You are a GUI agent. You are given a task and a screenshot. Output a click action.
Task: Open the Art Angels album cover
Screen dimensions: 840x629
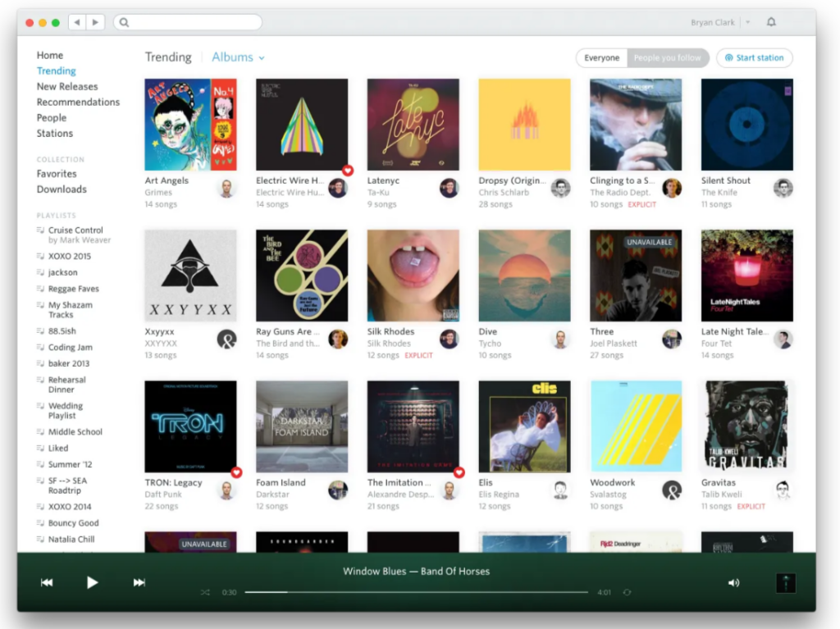point(190,125)
